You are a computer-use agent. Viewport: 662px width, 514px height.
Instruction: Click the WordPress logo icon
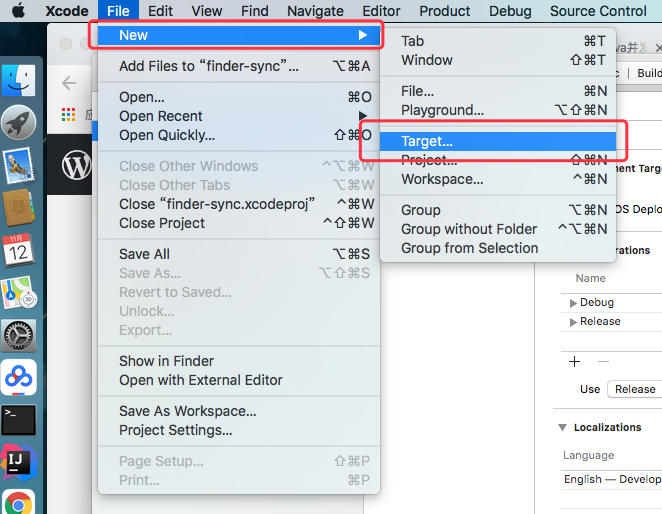pos(76,166)
